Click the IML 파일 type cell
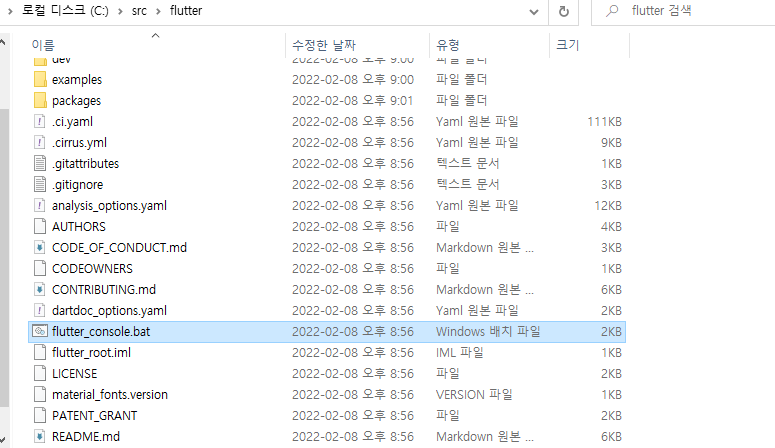775x448 pixels. tap(459, 353)
